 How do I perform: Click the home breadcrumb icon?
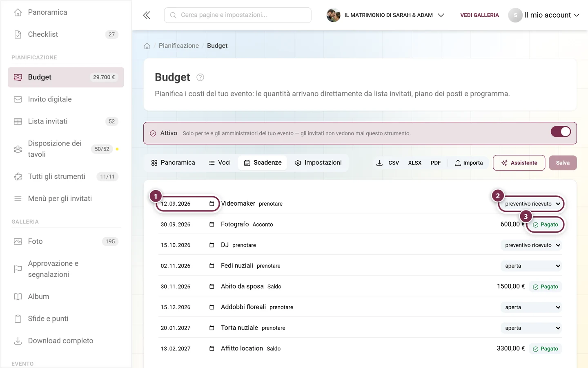[x=147, y=46]
